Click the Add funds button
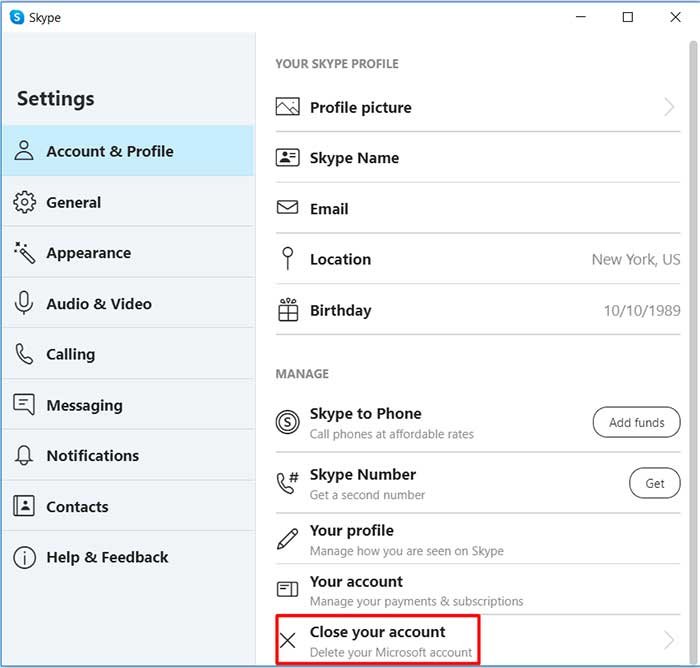Viewport: 700px width, 668px height. coord(637,422)
